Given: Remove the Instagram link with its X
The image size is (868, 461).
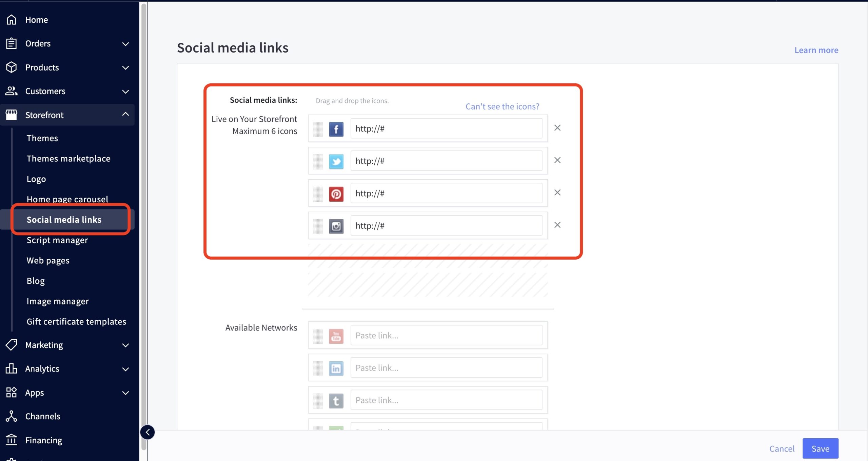Looking at the screenshot, I should coord(557,225).
